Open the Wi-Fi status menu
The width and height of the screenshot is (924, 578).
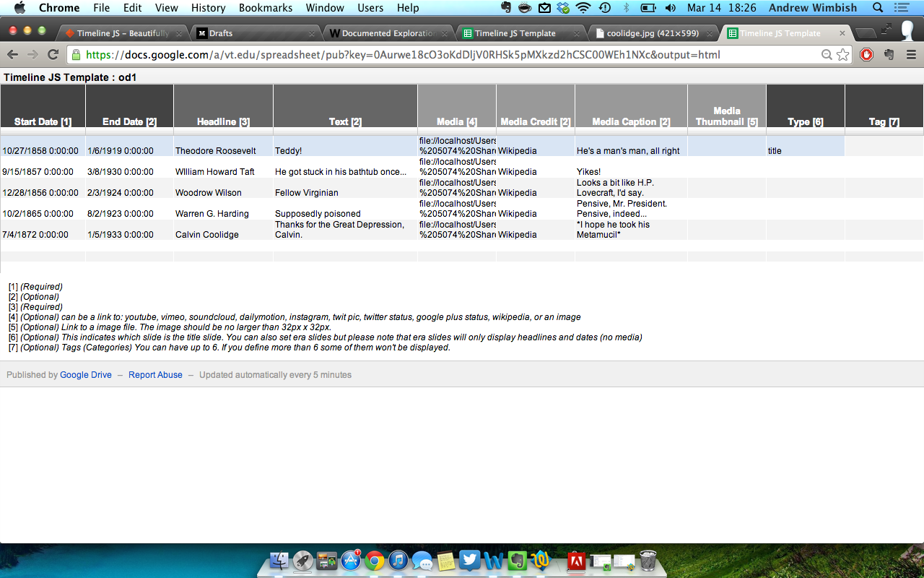pyautogui.click(x=583, y=8)
